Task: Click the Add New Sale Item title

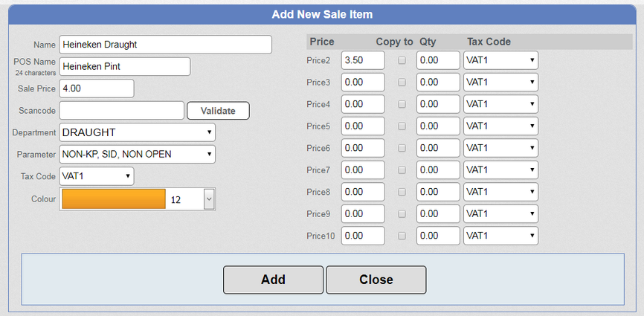Action: (x=322, y=15)
